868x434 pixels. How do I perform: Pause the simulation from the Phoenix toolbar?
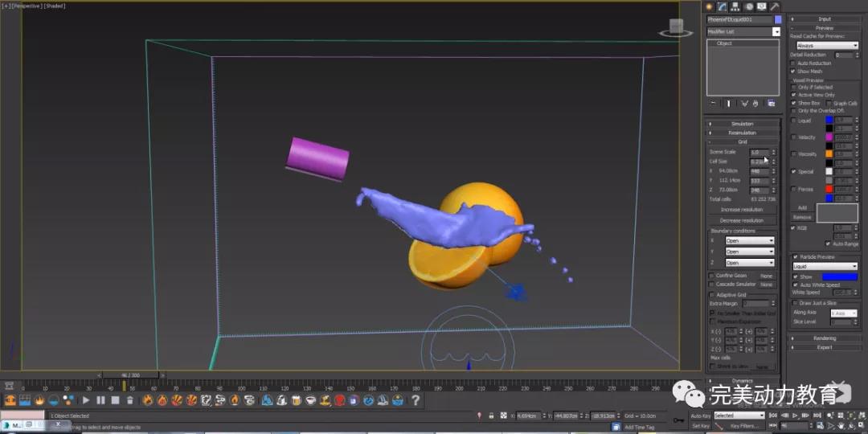[100, 400]
